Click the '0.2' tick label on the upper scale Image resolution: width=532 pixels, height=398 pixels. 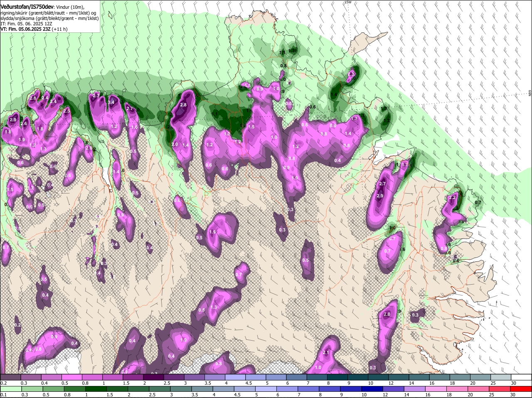point(3,383)
